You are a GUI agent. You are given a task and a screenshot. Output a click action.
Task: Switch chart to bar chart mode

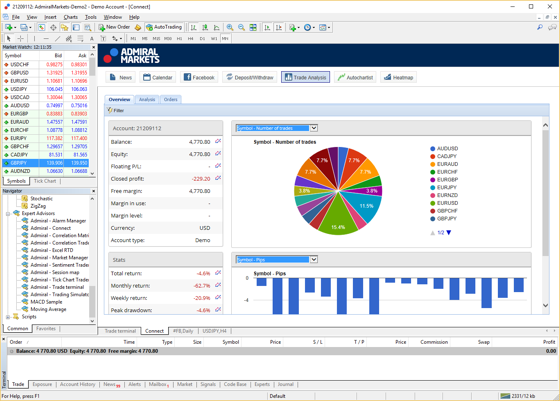[x=194, y=27]
